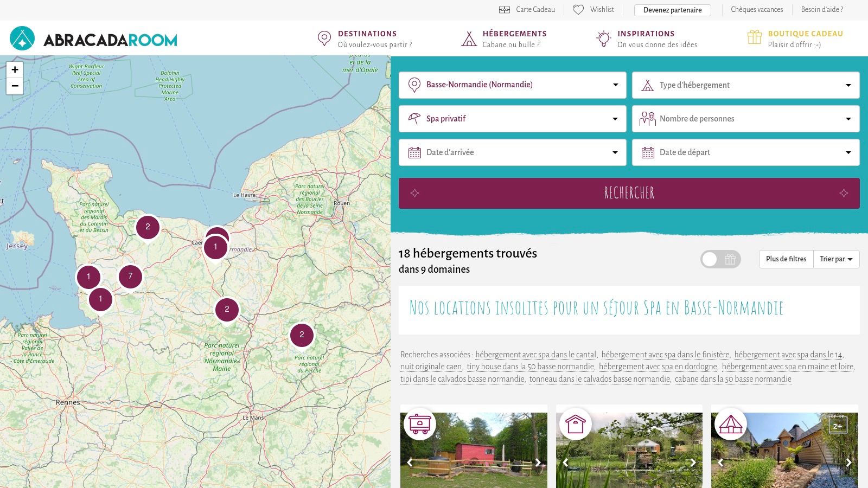Click the Abracadaroom logo
The width and height of the screenshot is (868, 488).
pyautogui.click(x=93, y=38)
